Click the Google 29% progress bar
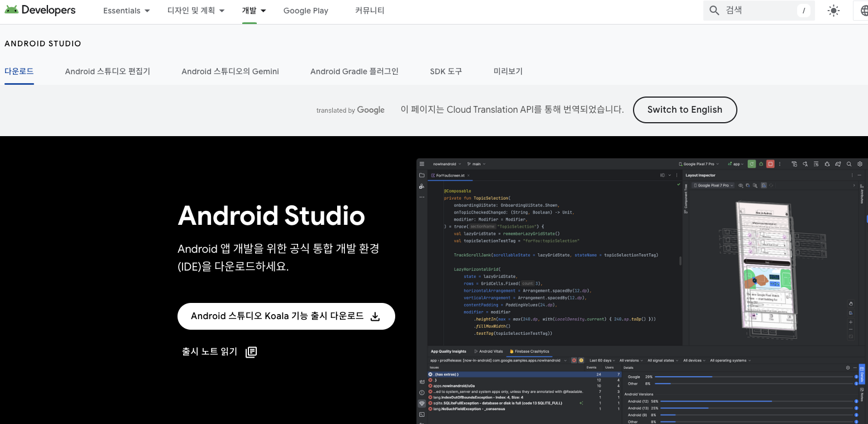The width and height of the screenshot is (868, 424). pyautogui.click(x=755, y=377)
